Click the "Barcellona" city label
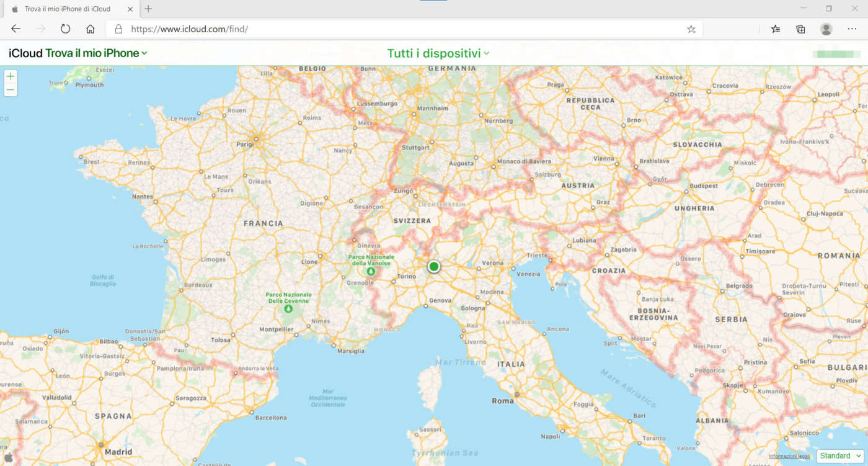This screenshot has height=466, width=868. [271, 418]
